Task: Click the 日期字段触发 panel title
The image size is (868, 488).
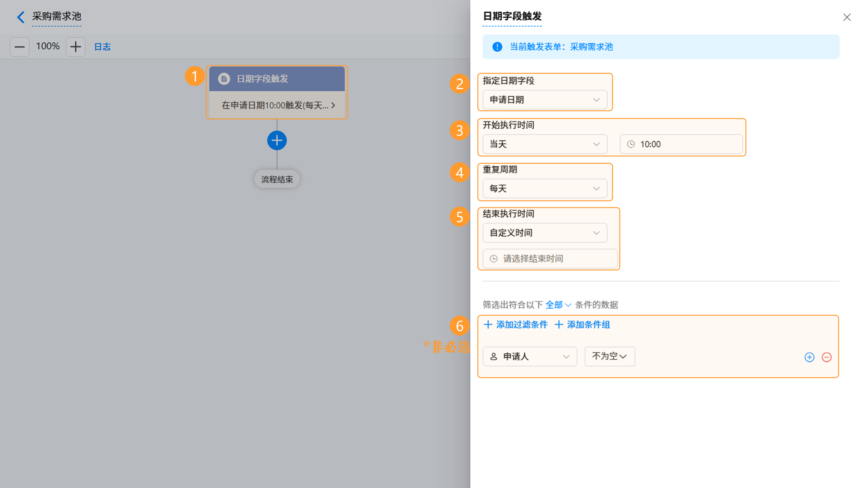Action: point(512,16)
